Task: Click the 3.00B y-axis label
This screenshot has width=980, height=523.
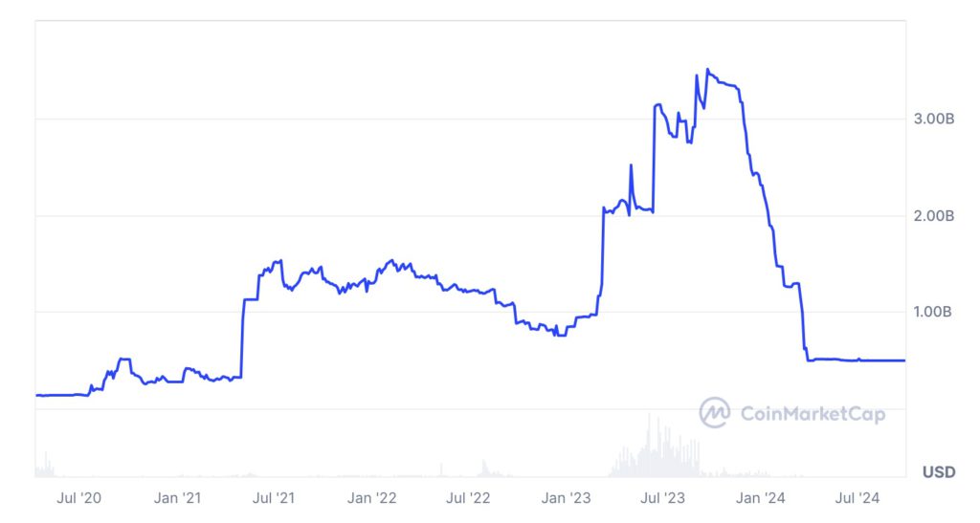Action: pos(934,120)
